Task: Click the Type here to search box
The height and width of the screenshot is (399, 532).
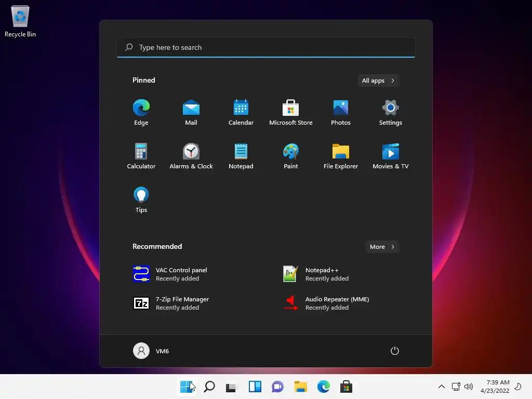Action: click(266, 47)
